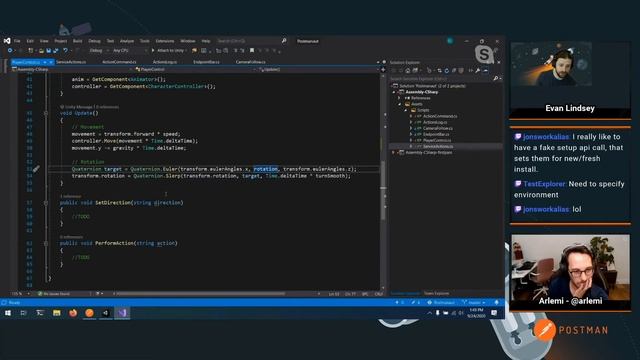640x360 pixels.
Task: Select ServiceActions.cs in Solution Explorer
Action: pyautogui.click(x=438, y=146)
